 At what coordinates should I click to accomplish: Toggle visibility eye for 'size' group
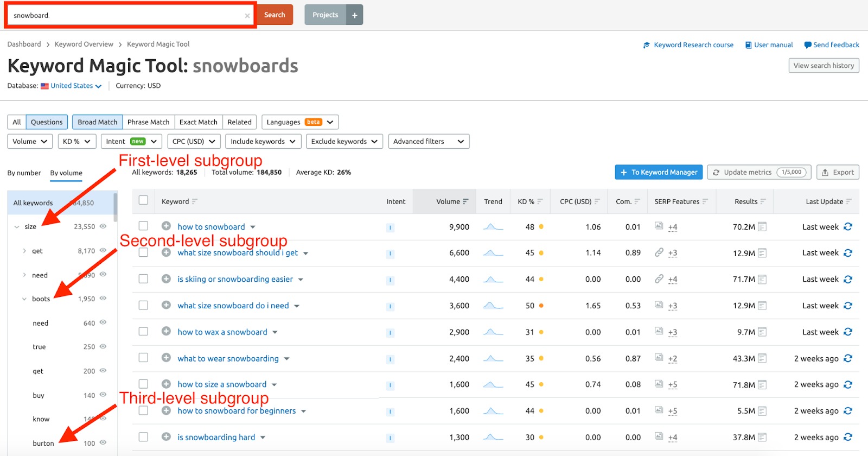(x=103, y=226)
